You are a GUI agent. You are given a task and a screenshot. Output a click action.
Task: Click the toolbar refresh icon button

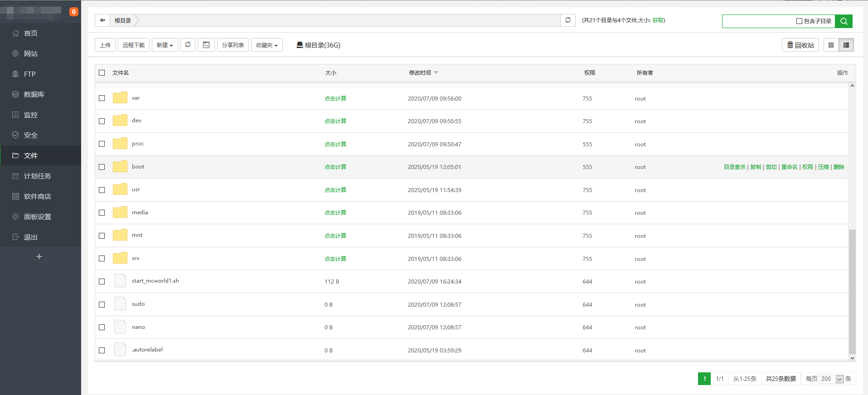188,45
